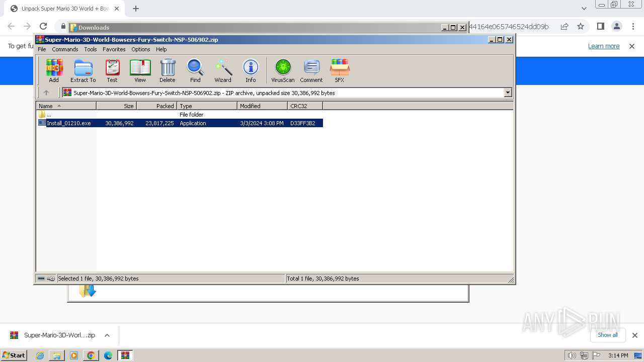Toggle Chrome side panel icon
This screenshot has width=644, height=362.
click(600, 27)
